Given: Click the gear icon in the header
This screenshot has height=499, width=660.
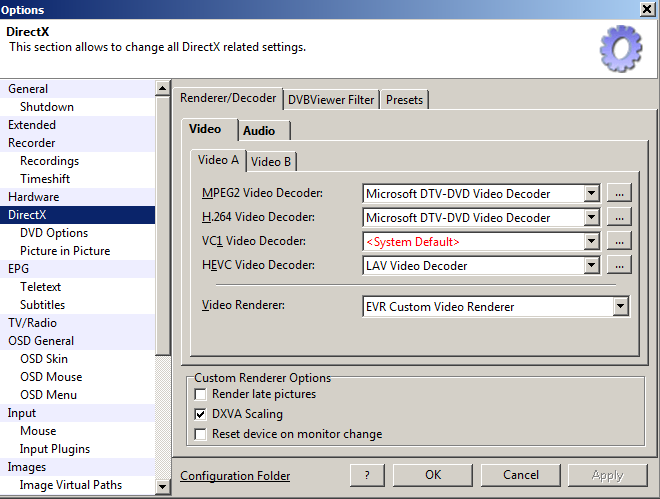Looking at the screenshot, I should click(620, 48).
